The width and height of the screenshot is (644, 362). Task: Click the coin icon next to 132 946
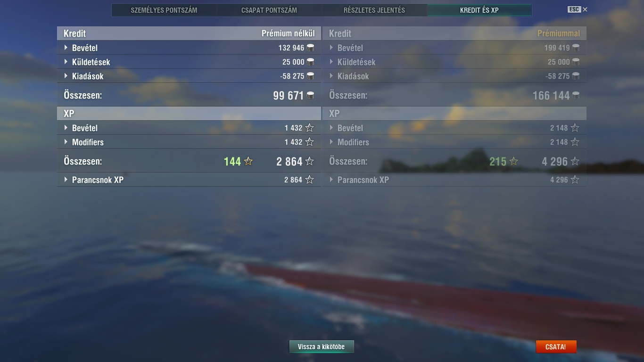[310, 48]
